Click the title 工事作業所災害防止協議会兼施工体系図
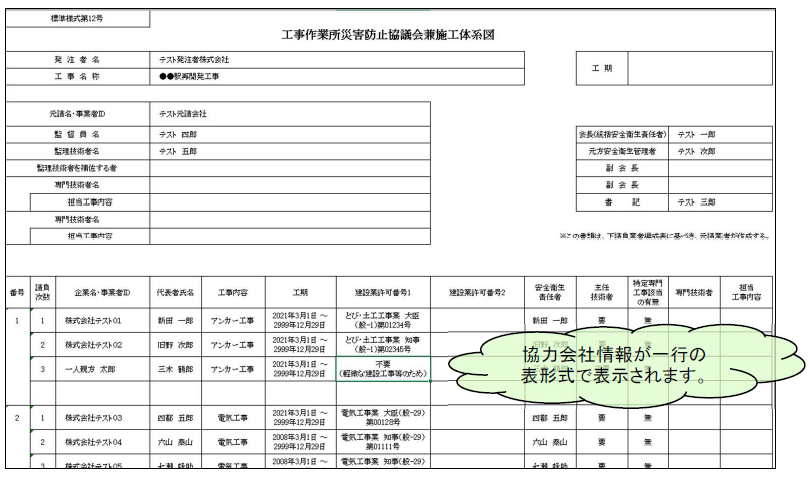Image resolution: width=810 pixels, height=480 pixels. coord(388,35)
